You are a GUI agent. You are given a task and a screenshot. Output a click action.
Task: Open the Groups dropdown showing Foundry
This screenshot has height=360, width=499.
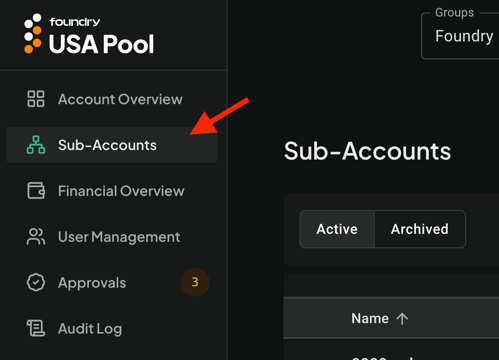click(x=460, y=36)
